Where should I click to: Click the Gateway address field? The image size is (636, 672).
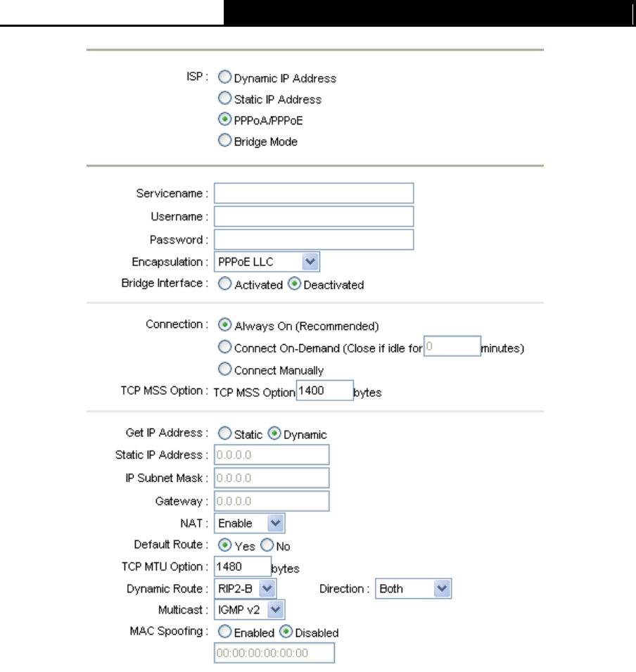272,501
